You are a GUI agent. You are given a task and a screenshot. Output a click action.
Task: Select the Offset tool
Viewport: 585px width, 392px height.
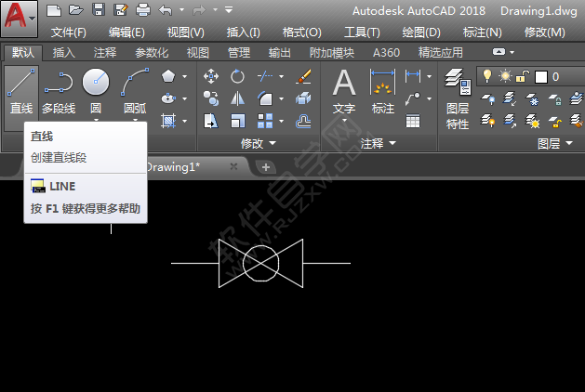pos(303,121)
